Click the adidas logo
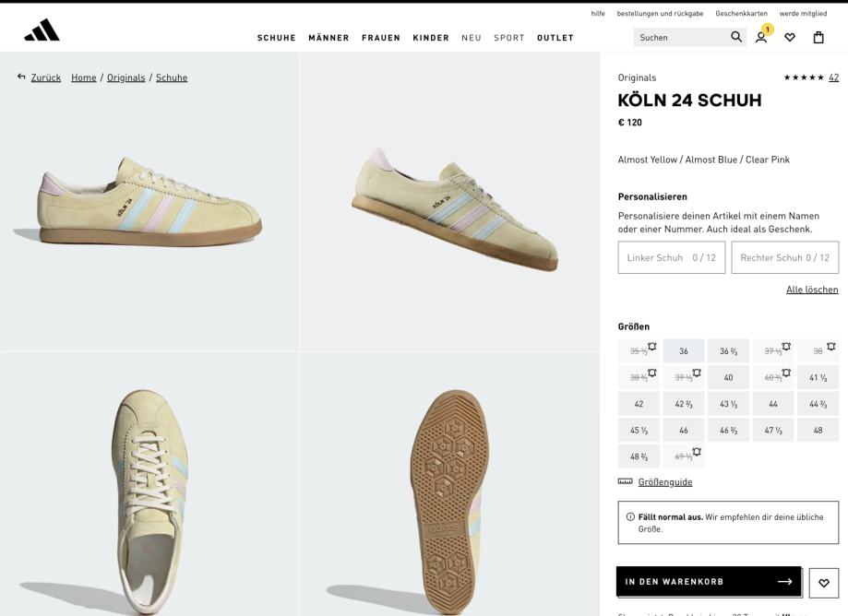The image size is (848, 616). tap(42, 30)
